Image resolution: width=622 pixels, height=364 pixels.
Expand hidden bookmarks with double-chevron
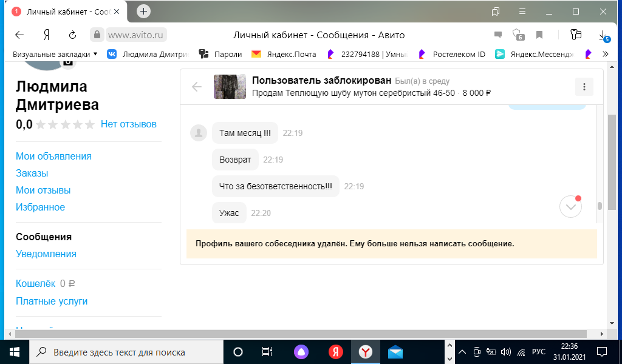[605, 54]
